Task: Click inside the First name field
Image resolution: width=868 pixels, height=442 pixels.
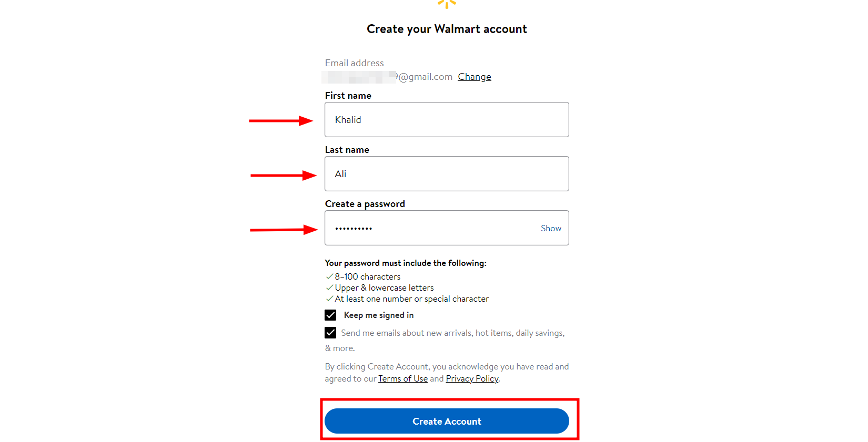Action: click(x=446, y=119)
